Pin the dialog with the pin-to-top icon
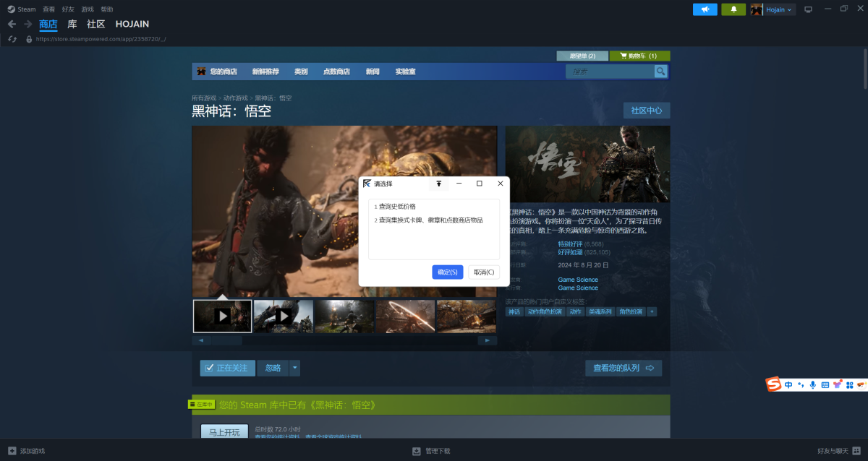 [438, 184]
